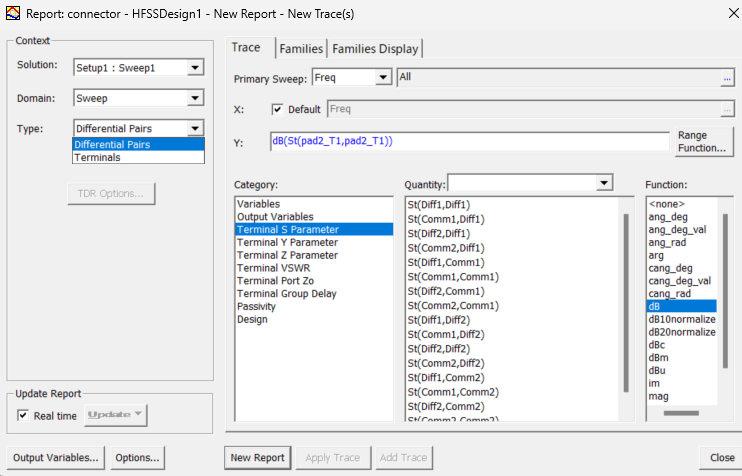
Task: Select Design category
Action: [x=314, y=319]
